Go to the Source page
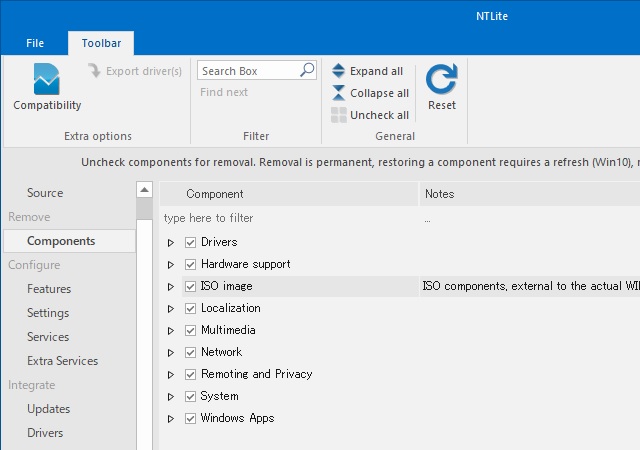Viewport: 640px width, 450px height. tap(45, 193)
